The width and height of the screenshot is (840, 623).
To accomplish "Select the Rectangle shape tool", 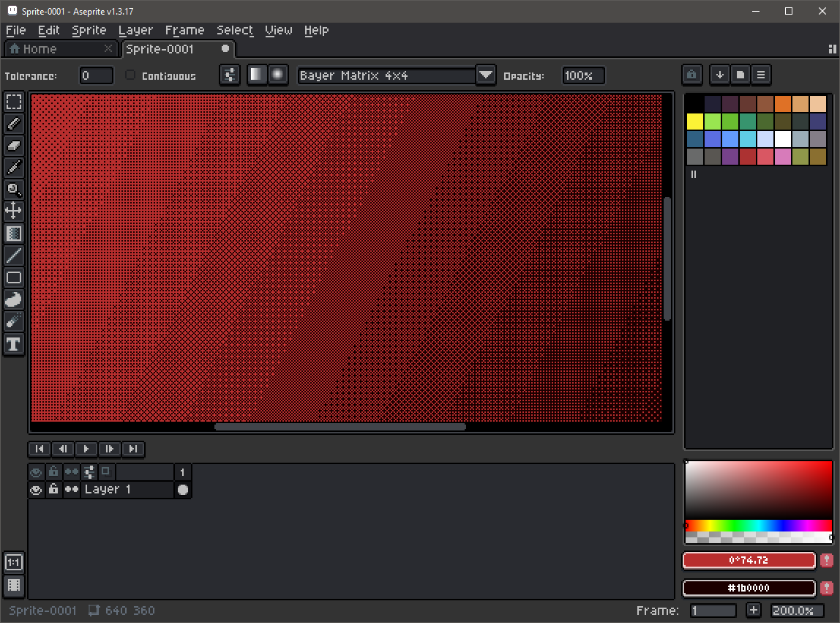I will click(13, 277).
